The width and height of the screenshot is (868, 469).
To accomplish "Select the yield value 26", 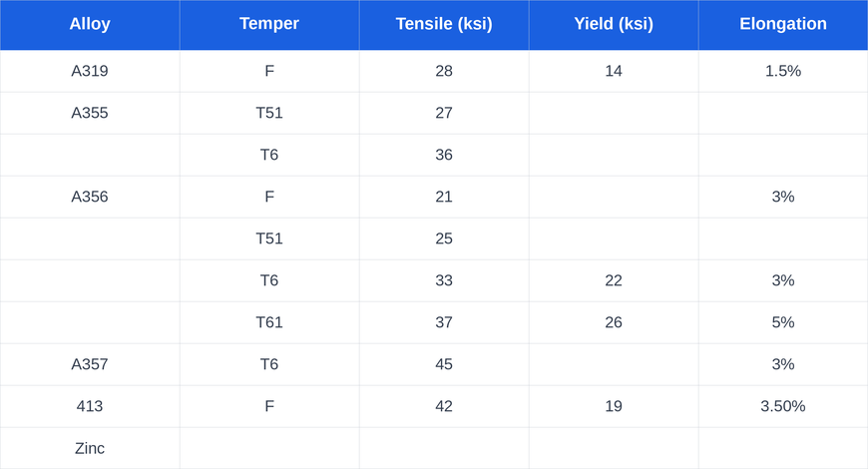I will click(614, 322).
